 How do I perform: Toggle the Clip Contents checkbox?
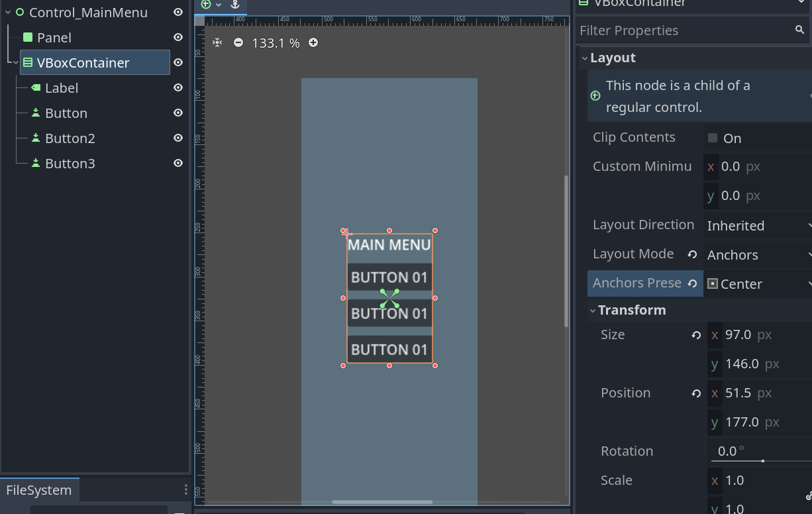click(x=713, y=138)
